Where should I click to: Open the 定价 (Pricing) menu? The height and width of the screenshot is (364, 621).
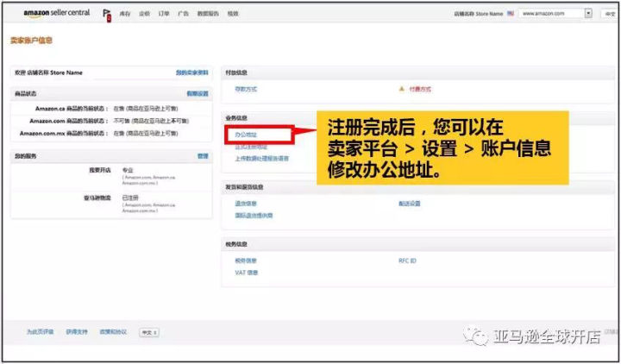coord(144,14)
